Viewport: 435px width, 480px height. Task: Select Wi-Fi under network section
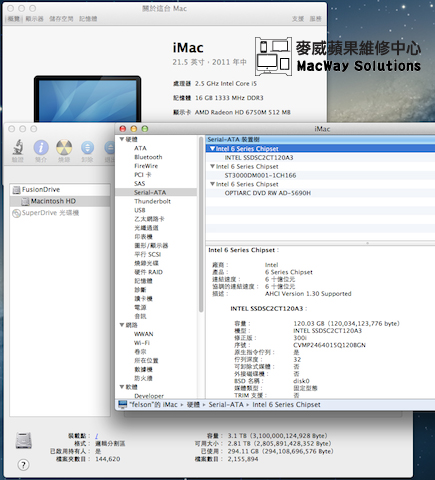pyautogui.click(x=142, y=343)
